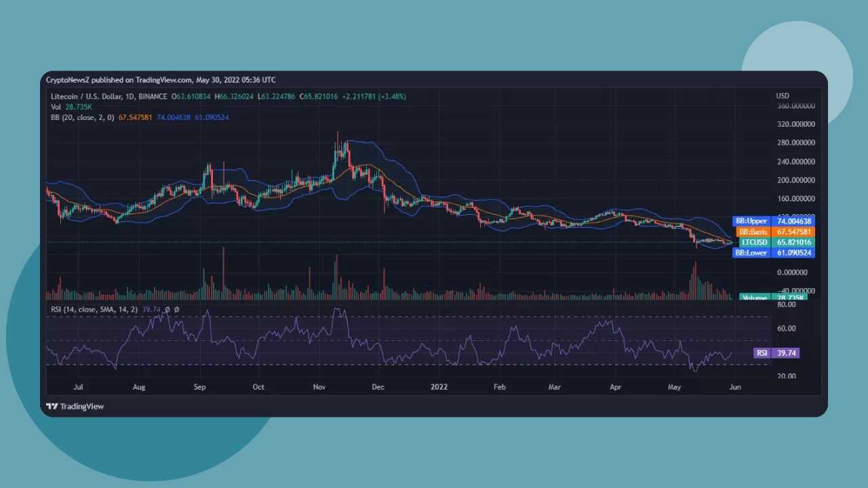Click the change value '+2.211781 (+3.48%)'
The width and height of the screenshot is (868, 488).
coord(374,97)
